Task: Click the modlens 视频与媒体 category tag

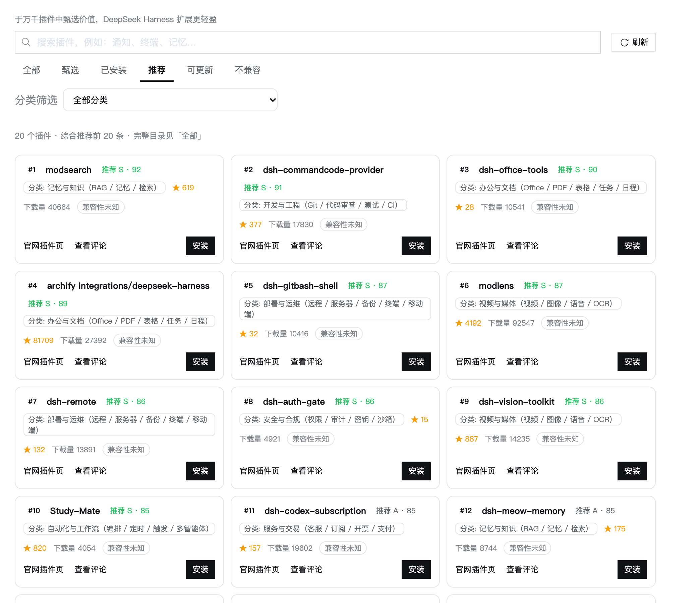Action: [x=538, y=304]
